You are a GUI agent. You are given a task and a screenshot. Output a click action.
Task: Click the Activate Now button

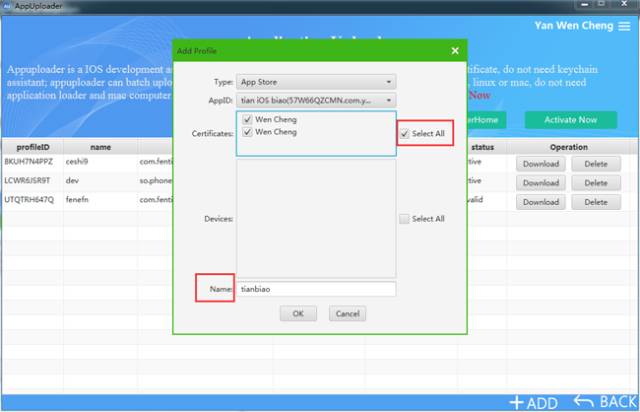click(x=571, y=120)
